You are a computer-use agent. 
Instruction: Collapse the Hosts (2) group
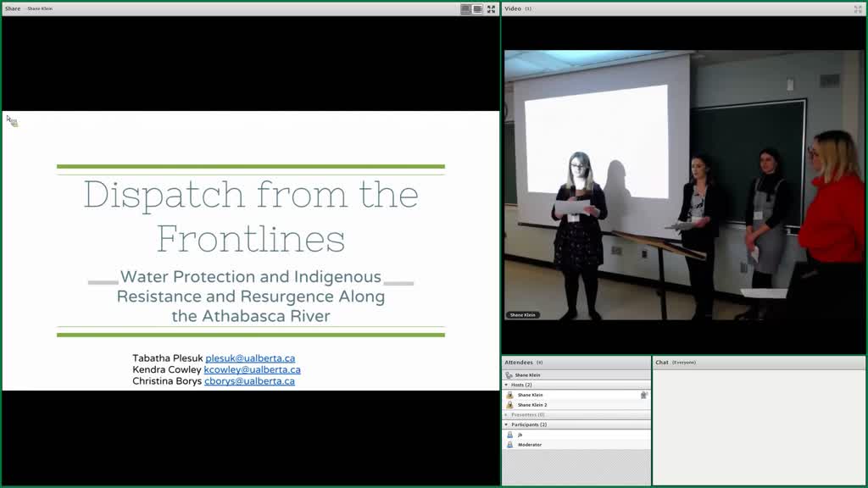[506, 385]
